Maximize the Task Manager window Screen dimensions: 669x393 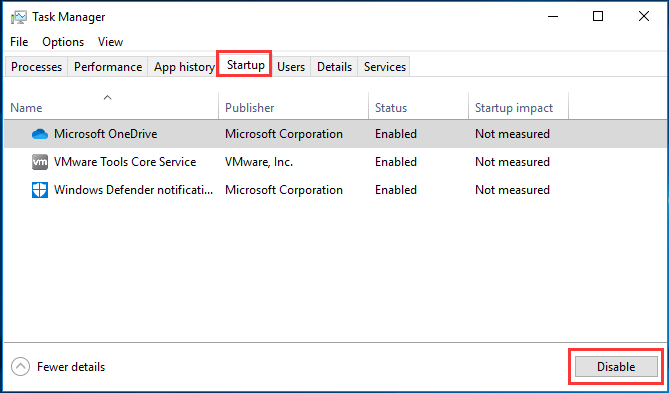tap(598, 17)
